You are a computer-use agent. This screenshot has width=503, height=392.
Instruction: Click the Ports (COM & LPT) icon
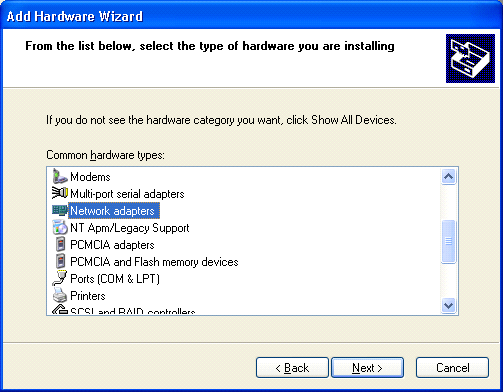60,279
